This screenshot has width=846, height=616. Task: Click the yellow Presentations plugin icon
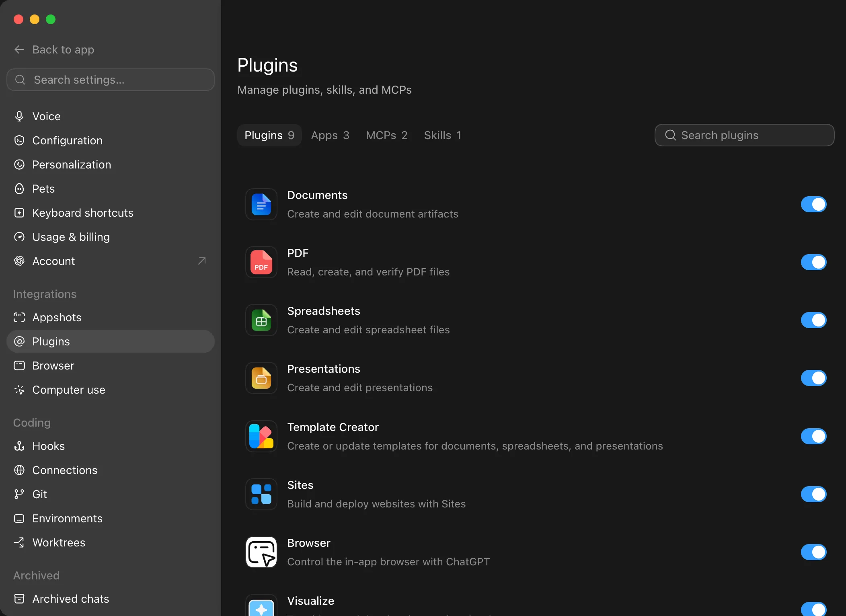[x=261, y=378]
